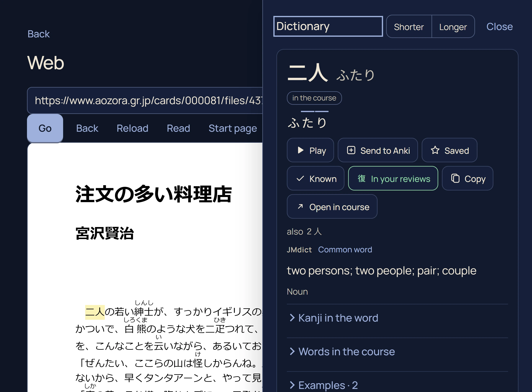Click the top Back link above Web
The width and height of the screenshot is (532, 392).
(38, 34)
